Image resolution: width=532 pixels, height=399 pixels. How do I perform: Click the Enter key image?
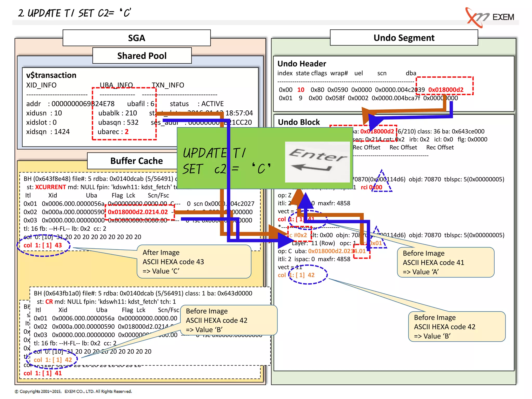(317, 162)
